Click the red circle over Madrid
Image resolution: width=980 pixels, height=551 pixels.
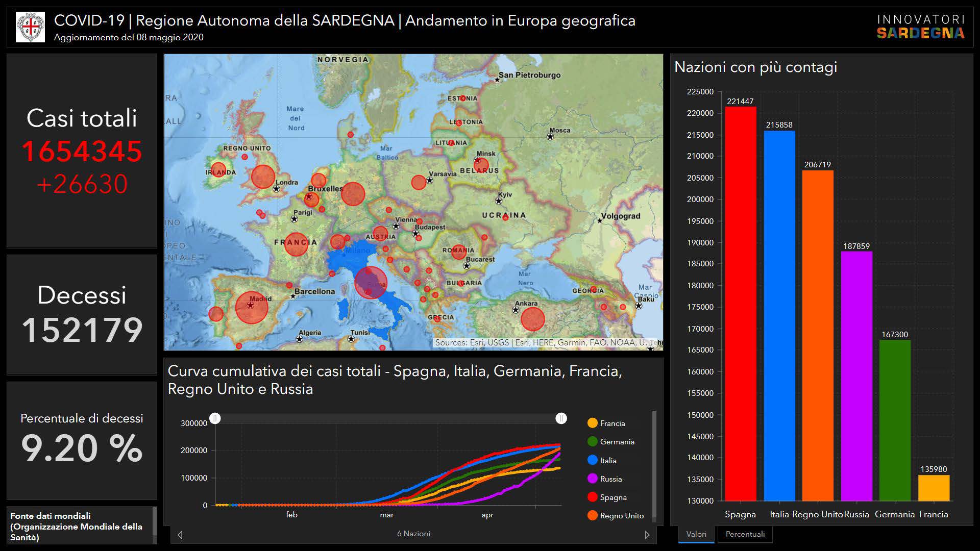(x=251, y=308)
